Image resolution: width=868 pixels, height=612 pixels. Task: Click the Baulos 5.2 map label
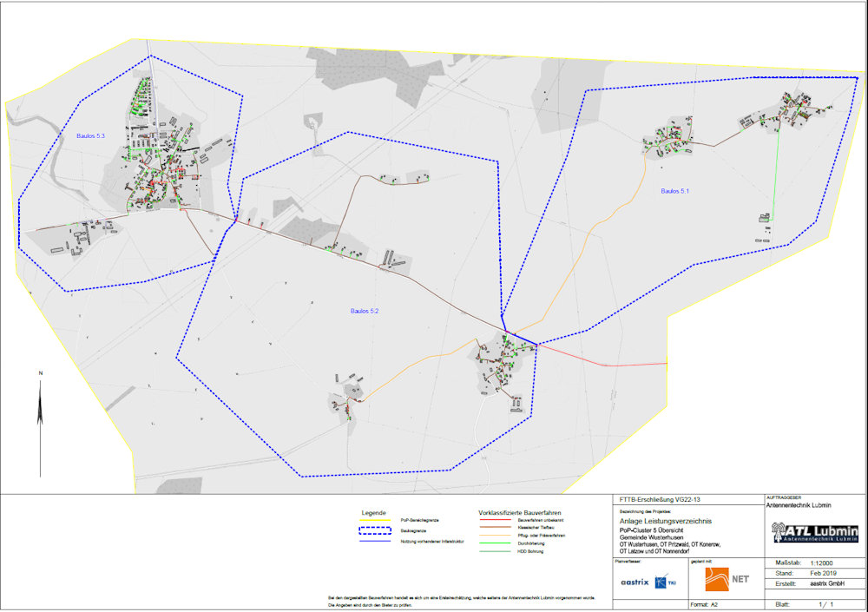(x=365, y=310)
